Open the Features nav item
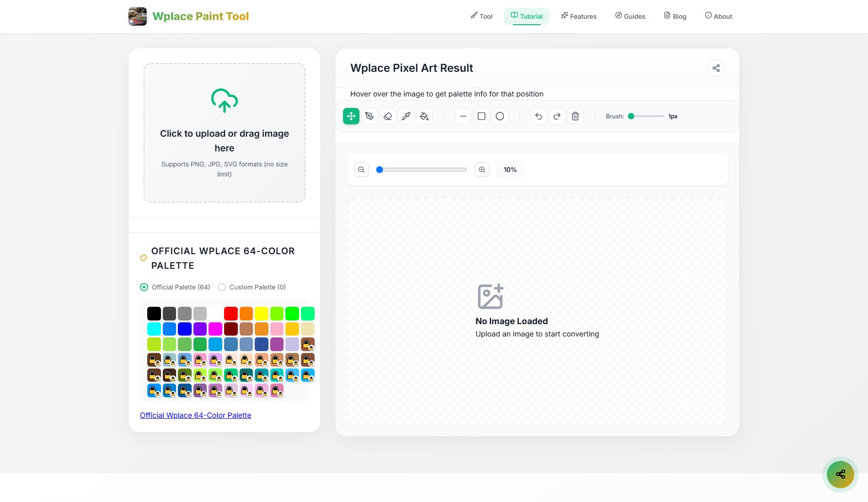The height and width of the screenshot is (502, 868). pyautogui.click(x=579, y=16)
